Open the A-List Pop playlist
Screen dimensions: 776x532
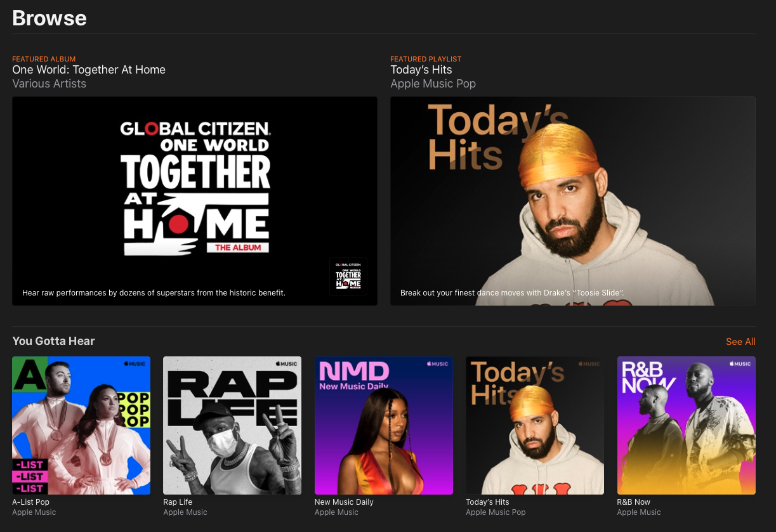(81, 425)
